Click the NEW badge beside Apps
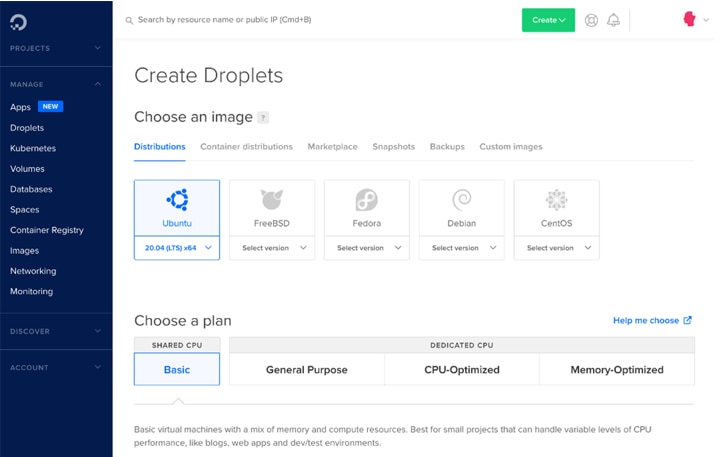727x457 pixels. 51,107
